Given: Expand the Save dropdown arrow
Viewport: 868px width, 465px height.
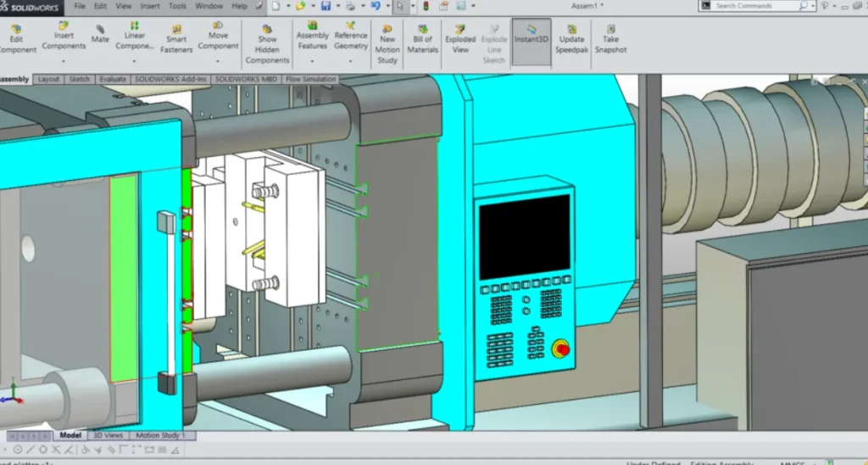Looking at the screenshot, I should click(x=337, y=6).
